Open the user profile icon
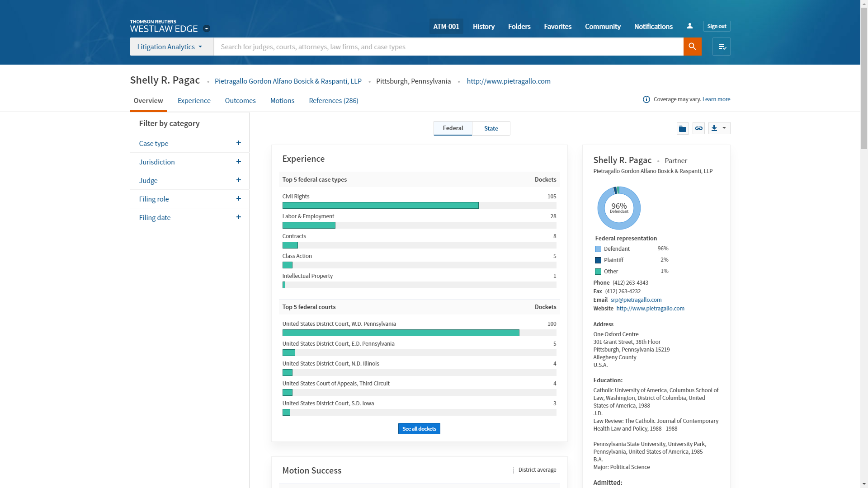 689,26
